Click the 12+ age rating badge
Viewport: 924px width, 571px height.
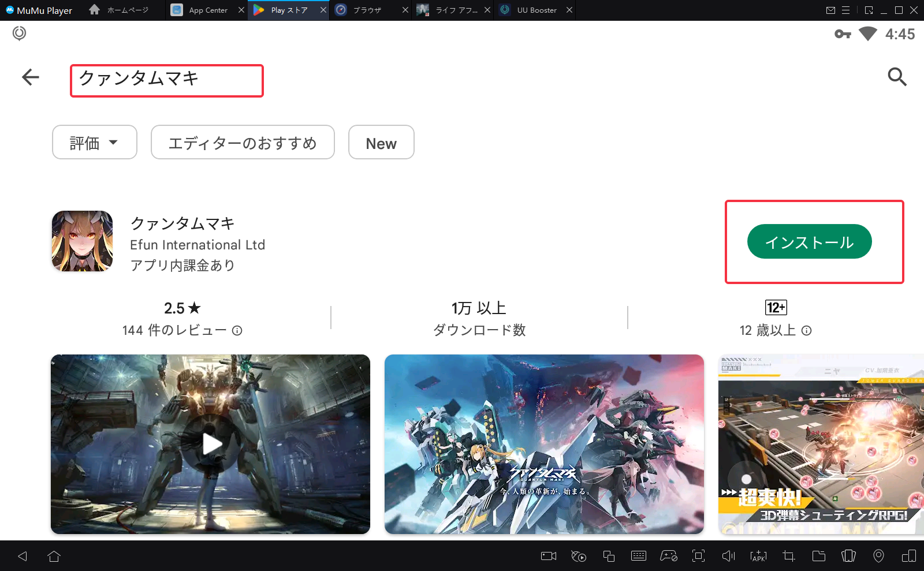776,307
